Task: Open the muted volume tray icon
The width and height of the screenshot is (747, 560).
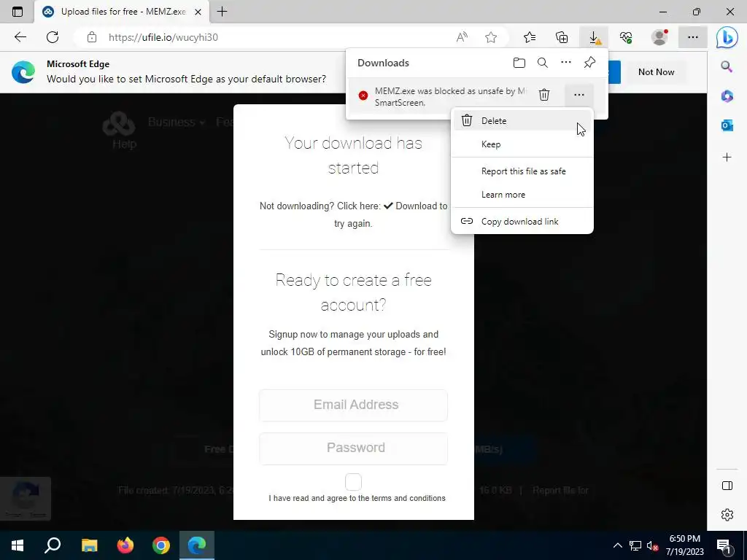Action: click(x=652, y=545)
